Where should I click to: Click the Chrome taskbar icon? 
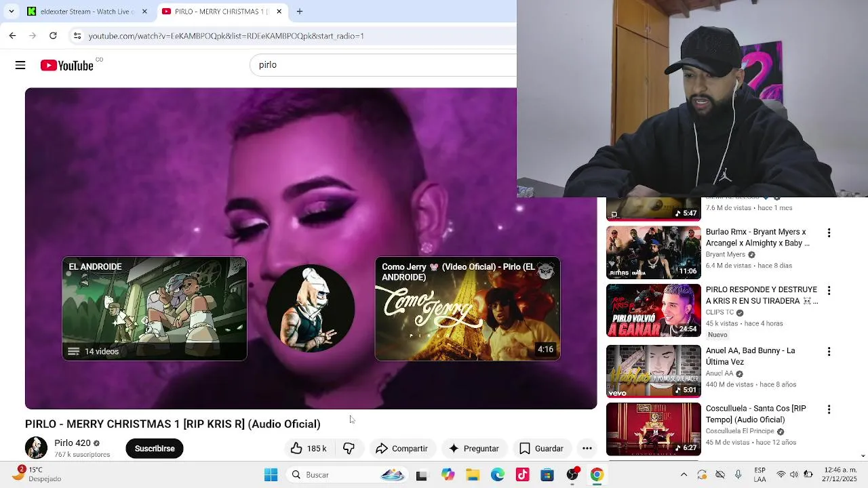[x=597, y=475]
